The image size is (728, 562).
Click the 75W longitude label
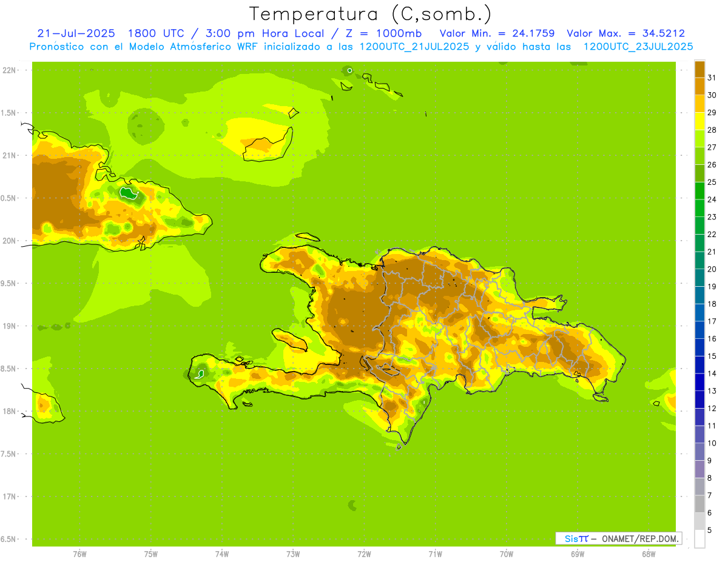click(x=151, y=554)
